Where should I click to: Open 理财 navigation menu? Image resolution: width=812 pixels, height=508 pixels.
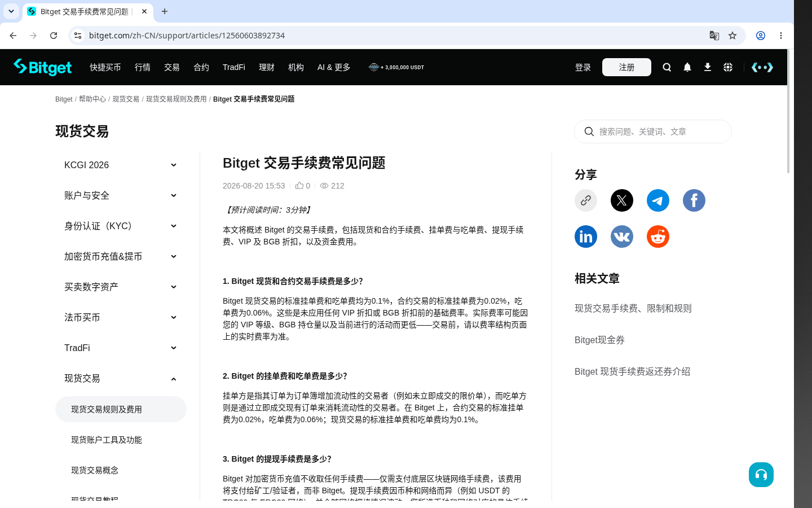(267, 67)
